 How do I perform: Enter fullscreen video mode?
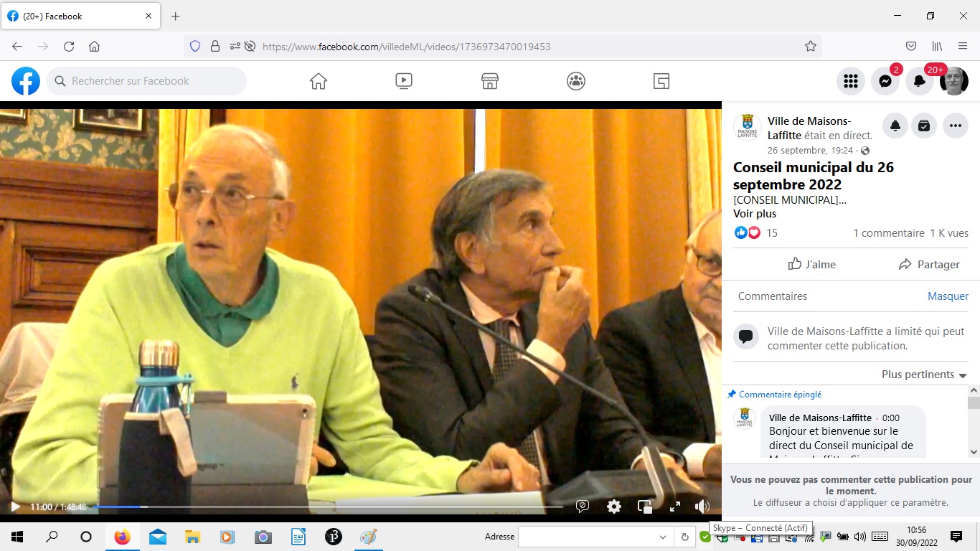(x=675, y=507)
